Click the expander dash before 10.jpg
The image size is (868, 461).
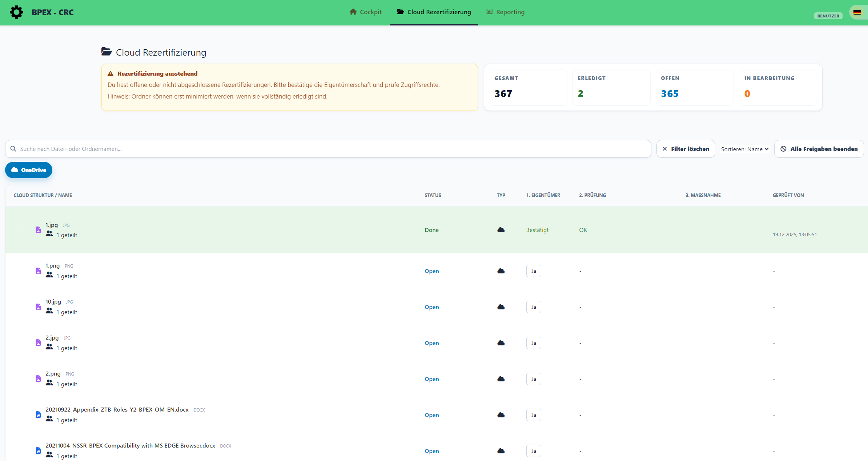click(x=19, y=307)
